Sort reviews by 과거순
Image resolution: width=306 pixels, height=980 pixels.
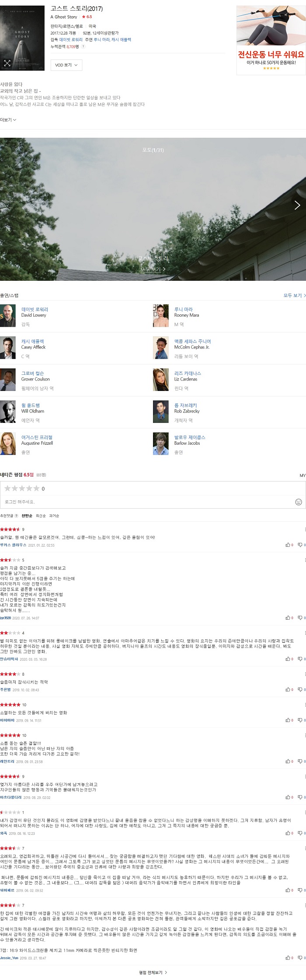click(x=54, y=516)
